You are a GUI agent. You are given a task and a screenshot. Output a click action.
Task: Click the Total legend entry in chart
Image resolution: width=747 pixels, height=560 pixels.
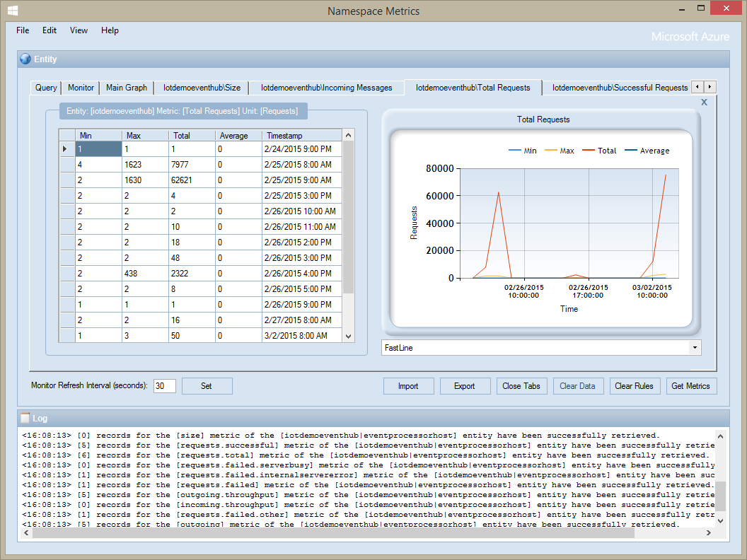(x=599, y=151)
